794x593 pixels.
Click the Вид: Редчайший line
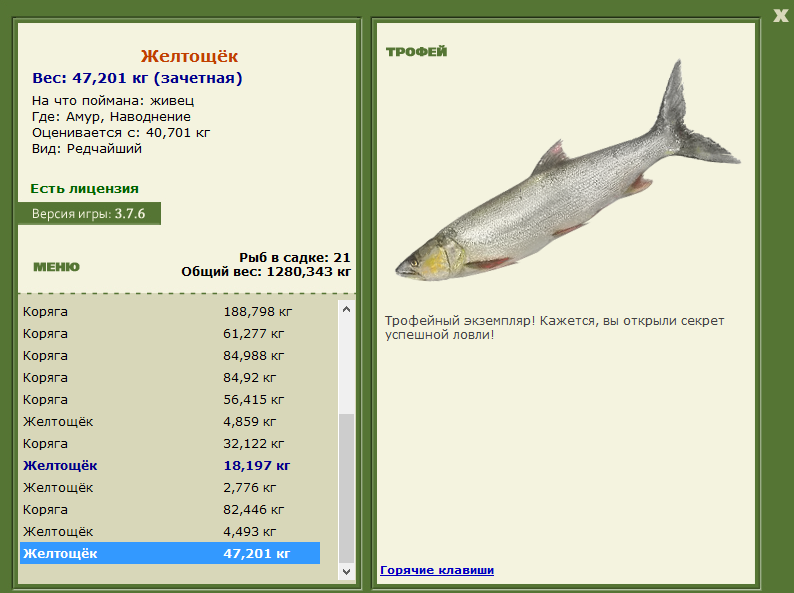click(87, 149)
